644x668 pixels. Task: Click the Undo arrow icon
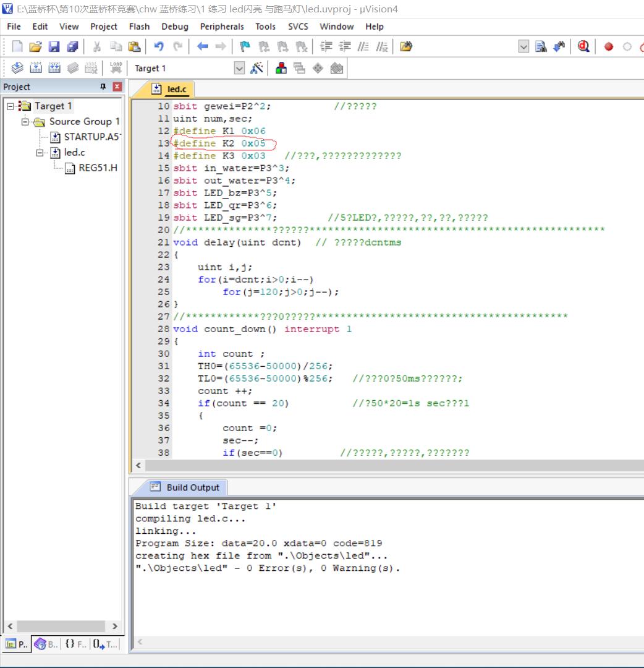(x=159, y=47)
